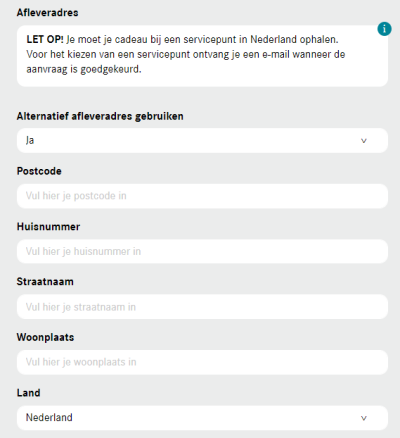Click the servicepunt notice message box
The width and height of the screenshot is (400, 438).
point(202,56)
